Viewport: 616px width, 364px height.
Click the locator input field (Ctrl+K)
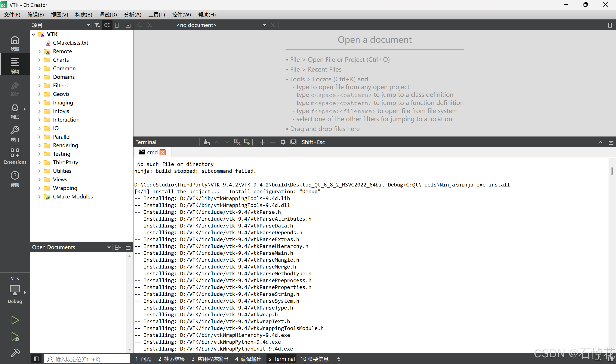87,359
